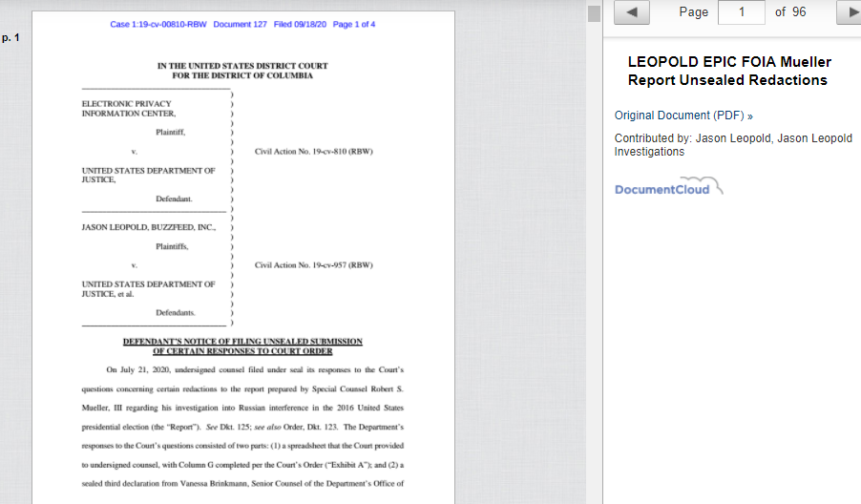Click the document viewer scrollbar thumb

pyautogui.click(x=594, y=13)
